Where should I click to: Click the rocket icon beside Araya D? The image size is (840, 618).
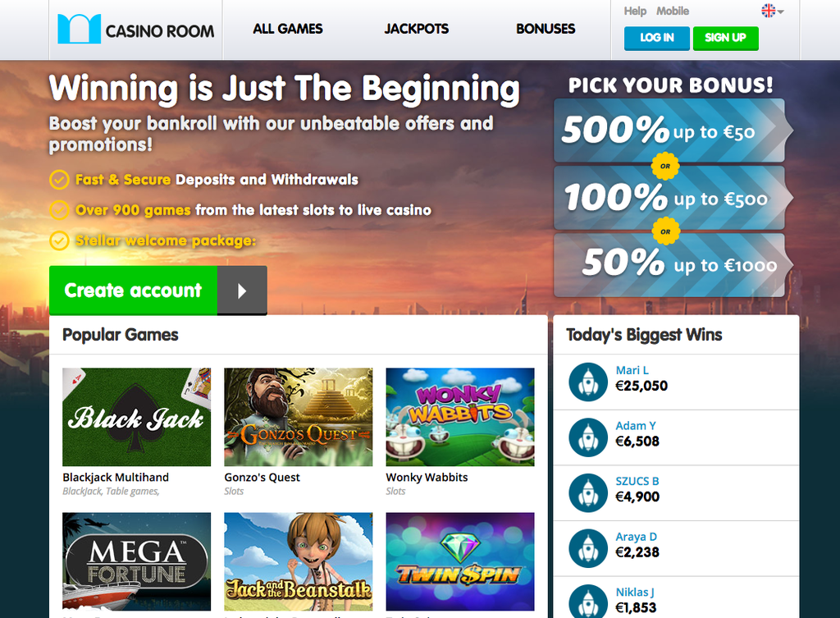click(588, 548)
